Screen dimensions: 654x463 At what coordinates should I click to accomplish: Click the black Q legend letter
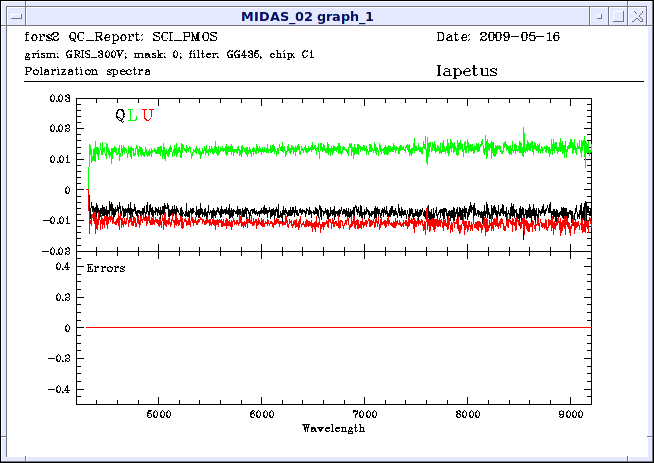(120, 115)
